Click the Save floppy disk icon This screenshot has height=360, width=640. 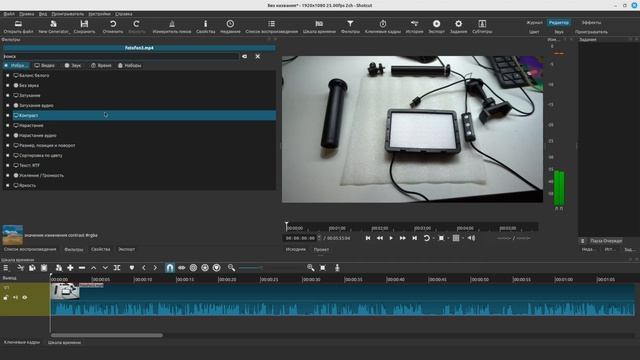click(84, 24)
